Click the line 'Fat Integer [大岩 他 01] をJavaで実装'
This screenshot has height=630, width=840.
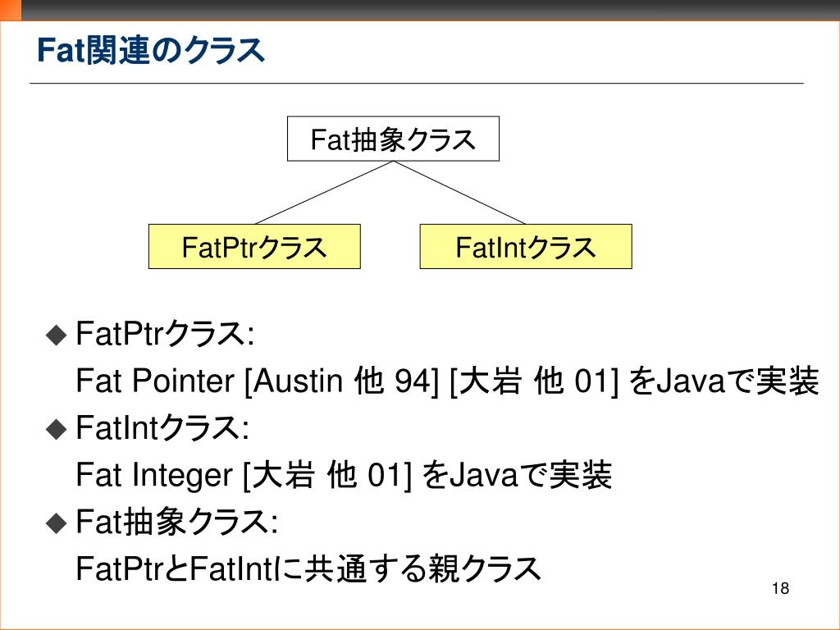[344, 475]
